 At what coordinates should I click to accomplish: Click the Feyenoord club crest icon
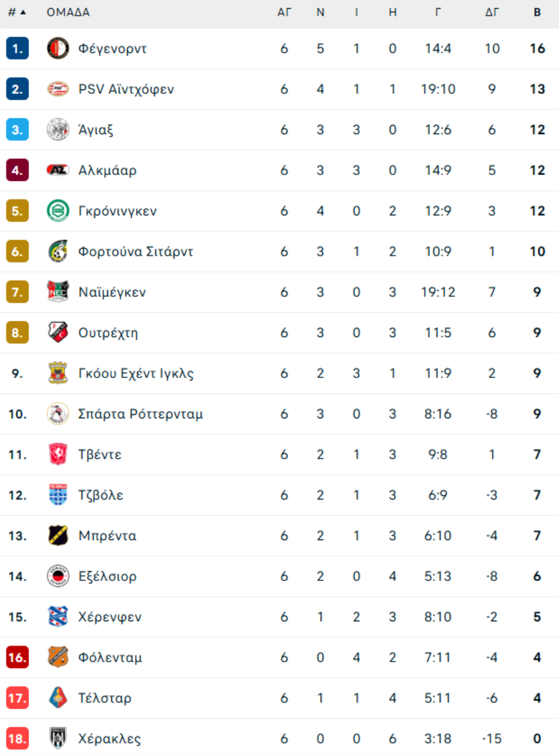point(58,48)
